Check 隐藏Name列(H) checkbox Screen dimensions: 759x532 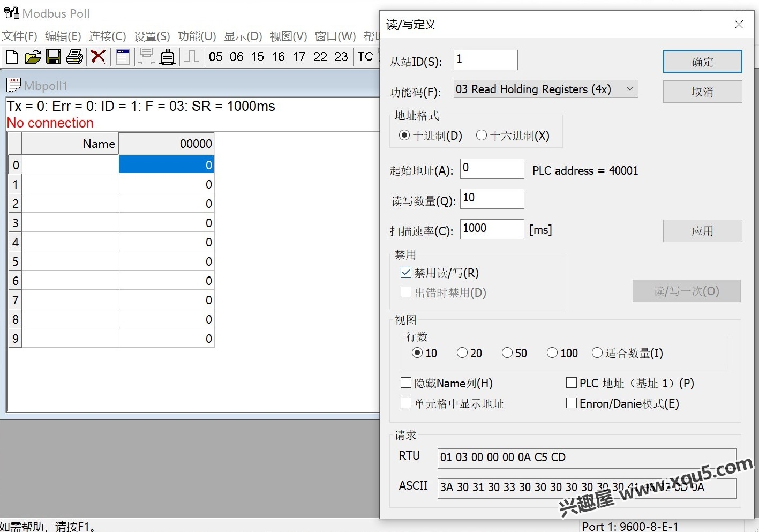point(406,383)
